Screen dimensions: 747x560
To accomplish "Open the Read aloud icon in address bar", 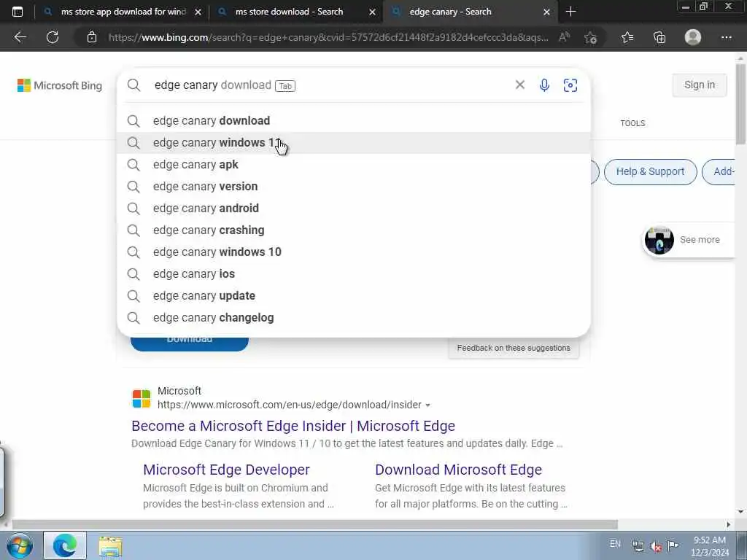I will pos(564,37).
